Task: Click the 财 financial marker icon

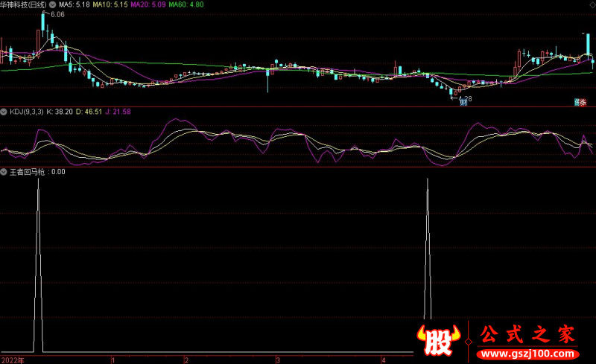Action: (x=463, y=103)
